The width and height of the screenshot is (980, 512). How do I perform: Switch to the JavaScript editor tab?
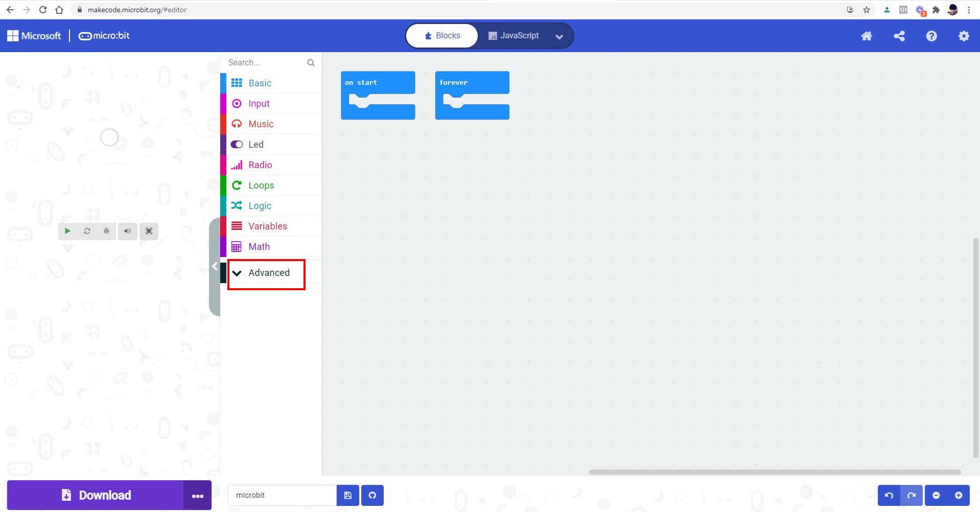point(514,36)
